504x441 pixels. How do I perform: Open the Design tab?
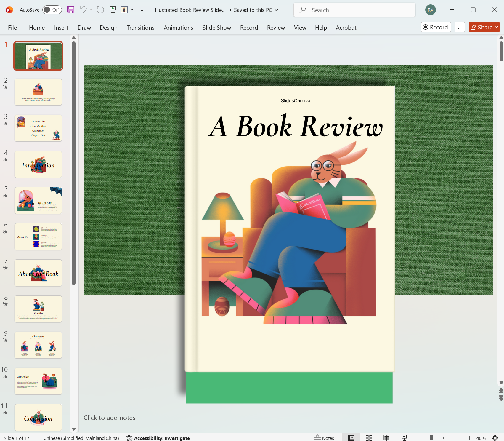pos(108,28)
